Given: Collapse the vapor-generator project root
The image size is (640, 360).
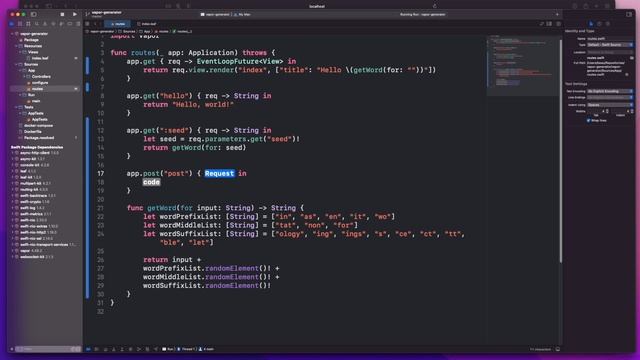Looking at the screenshot, I should [12, 34].
